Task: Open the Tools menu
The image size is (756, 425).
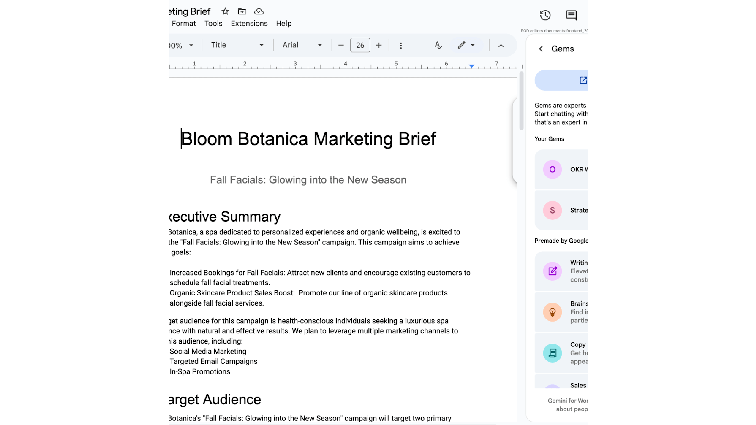Action: (213, 23)
